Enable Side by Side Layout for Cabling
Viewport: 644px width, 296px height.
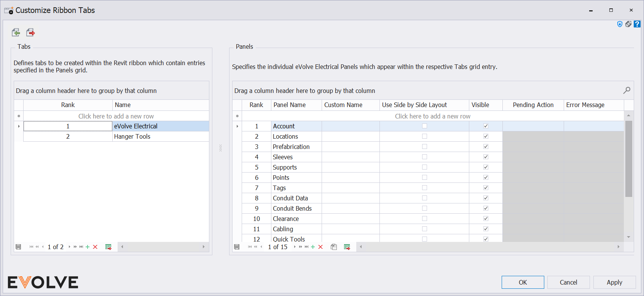(x=424, y=229)
